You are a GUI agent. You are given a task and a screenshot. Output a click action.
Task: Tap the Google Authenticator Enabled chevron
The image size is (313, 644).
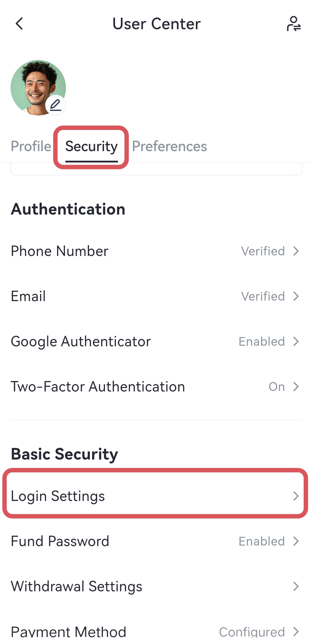point(296,341)
